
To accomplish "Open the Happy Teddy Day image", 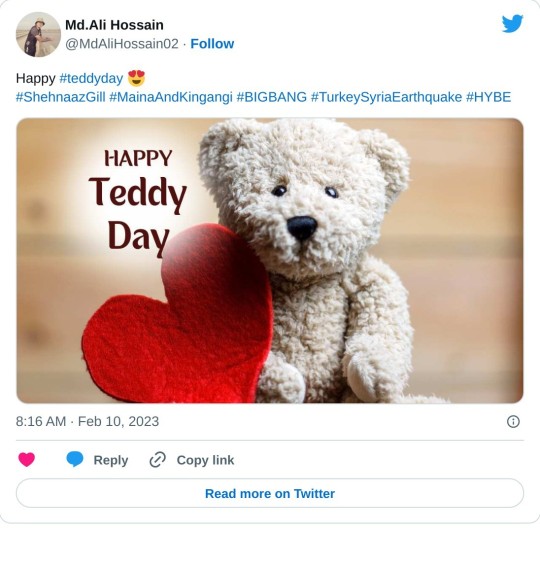I will coord(270,260).
